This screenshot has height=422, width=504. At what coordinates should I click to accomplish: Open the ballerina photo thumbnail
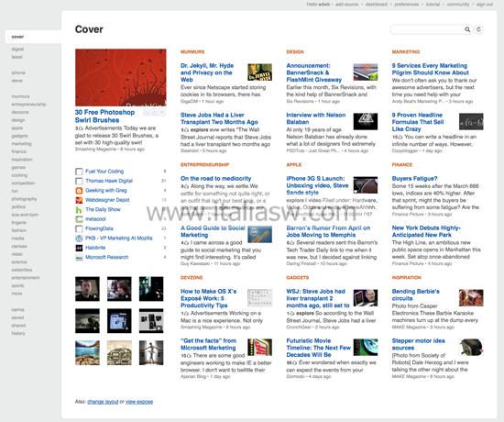pyautogui.click(x=151, y=353)
